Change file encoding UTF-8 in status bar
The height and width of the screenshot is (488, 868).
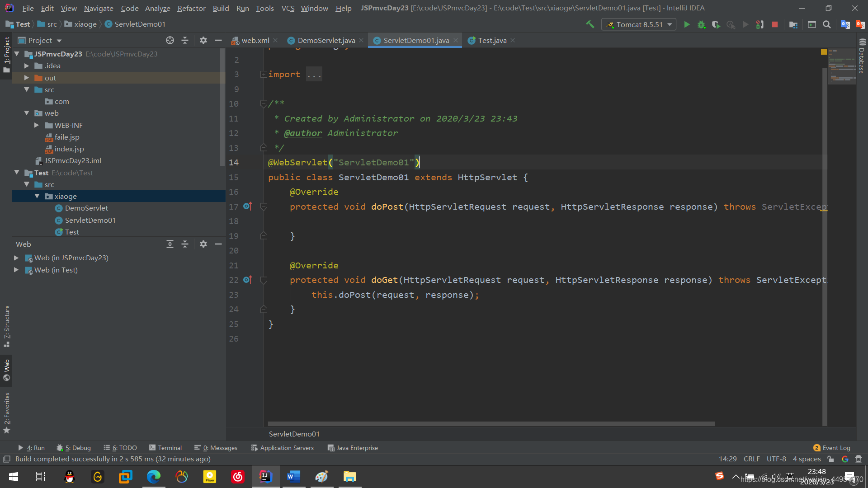[776, 459]
